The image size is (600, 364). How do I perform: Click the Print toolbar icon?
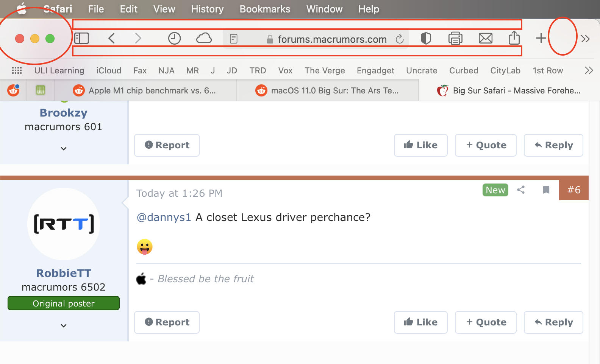tap(455, 38)
